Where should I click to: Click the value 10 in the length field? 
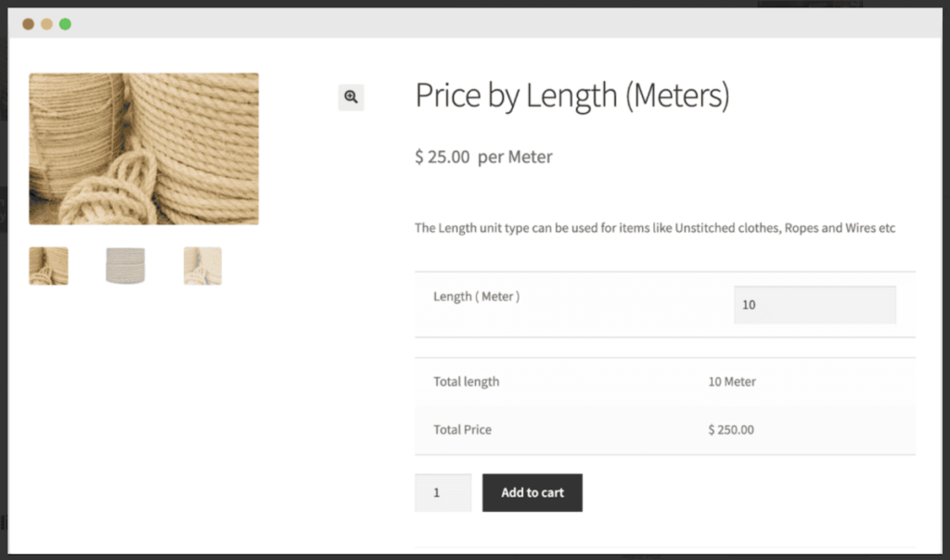749,304
